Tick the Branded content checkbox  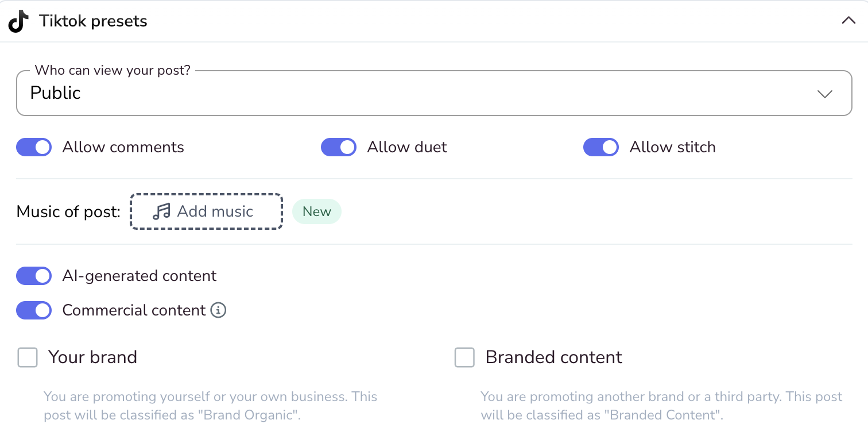point(464,357)
